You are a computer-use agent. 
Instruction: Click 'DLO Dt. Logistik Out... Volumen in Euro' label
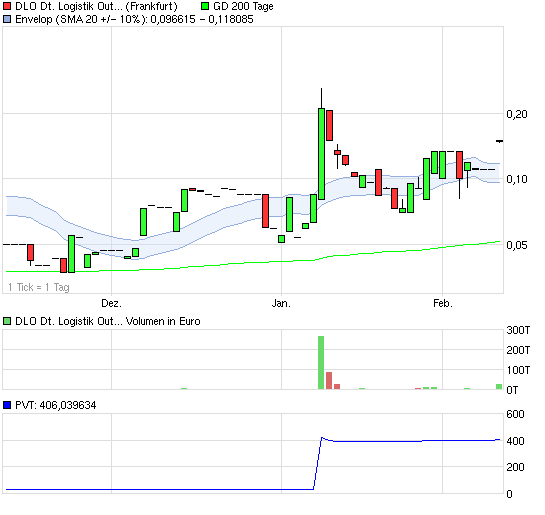click(108, 321)
